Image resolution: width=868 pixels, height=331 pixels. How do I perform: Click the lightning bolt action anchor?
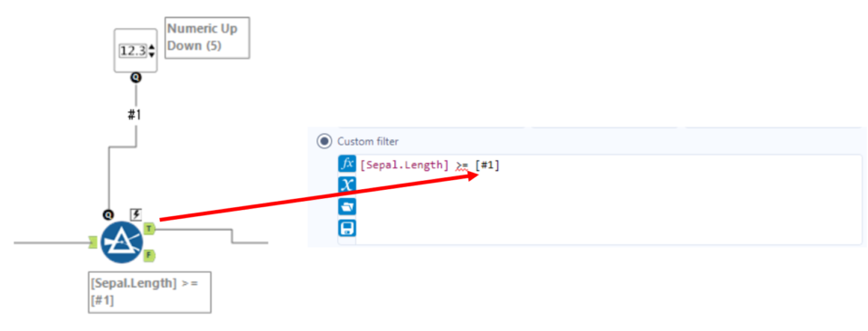pyautogui.click(x=135, y=214)
